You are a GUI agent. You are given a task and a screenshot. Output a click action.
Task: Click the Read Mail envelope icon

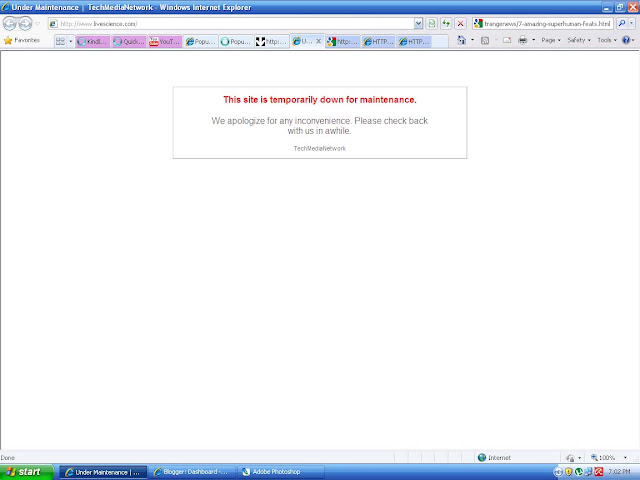tap(507, 40)
